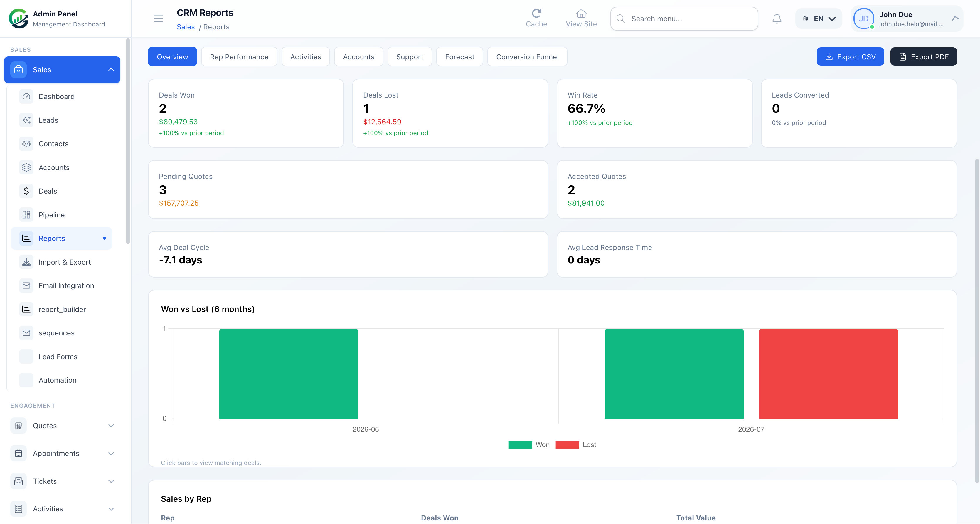
Task: Click the Contacts people icon
Action: coord(26,144)
